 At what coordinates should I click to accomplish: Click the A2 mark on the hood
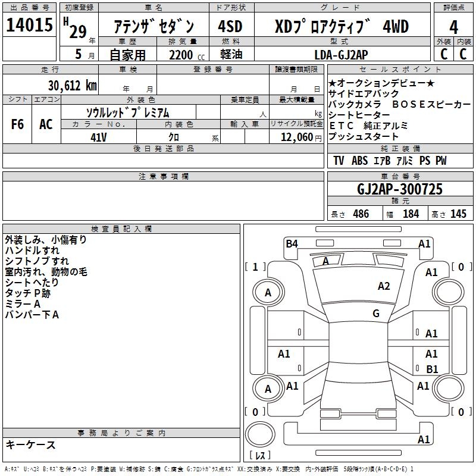(x=384, y=286)
